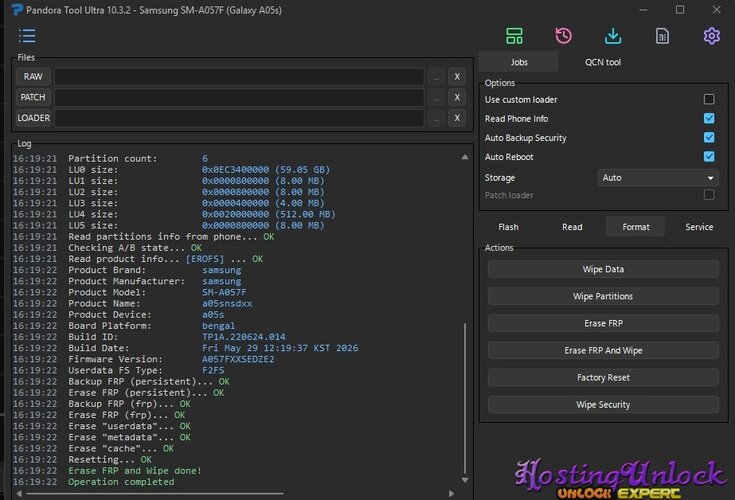Open the purple settings gear icon
Image resolution: width=735 pixels, height=500 pixels.
coord(712,36)
